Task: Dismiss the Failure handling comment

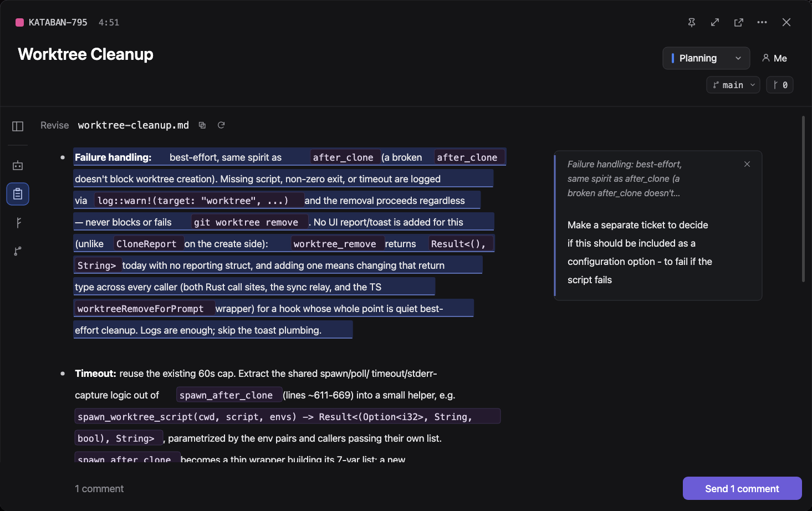Action: (747, 164)
